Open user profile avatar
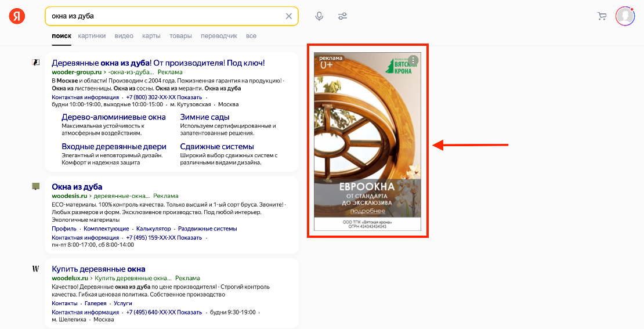 pyautogui.click(x=625, y=16)
